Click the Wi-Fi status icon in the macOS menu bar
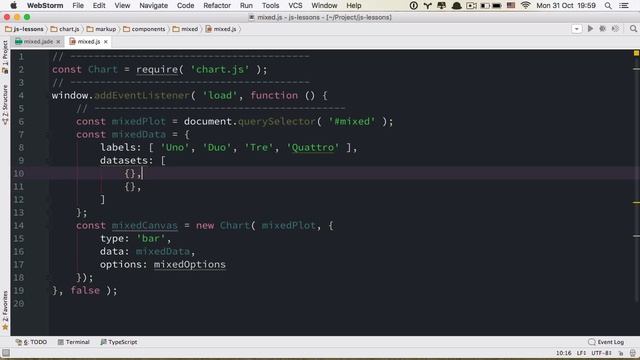Screen dimensions: 640x360 pos(525,5)
